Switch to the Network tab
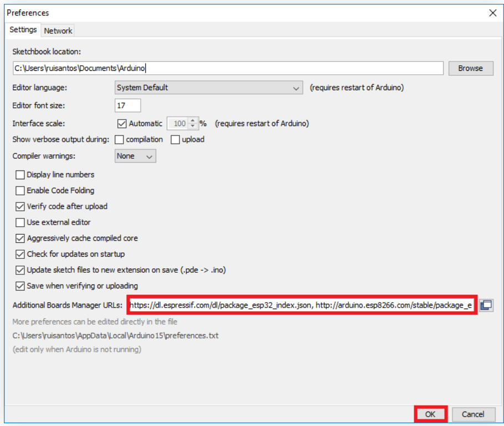The width and height of the screenshot is (504, 426). point(58,31)
